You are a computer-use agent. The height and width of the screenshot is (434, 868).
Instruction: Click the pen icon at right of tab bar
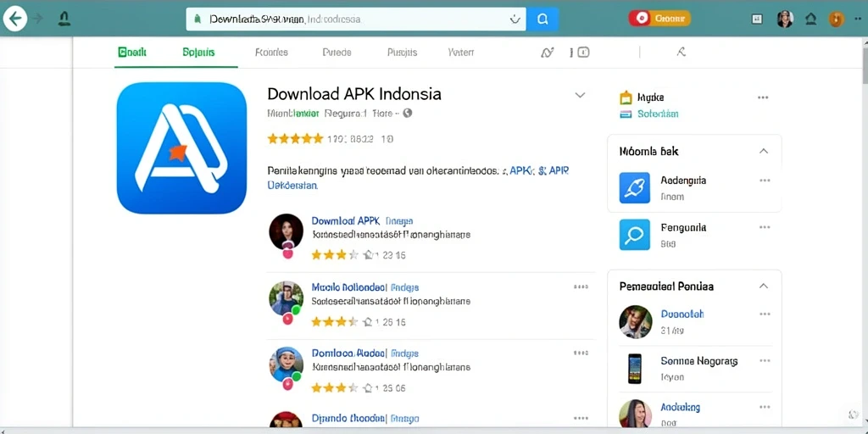682,53
